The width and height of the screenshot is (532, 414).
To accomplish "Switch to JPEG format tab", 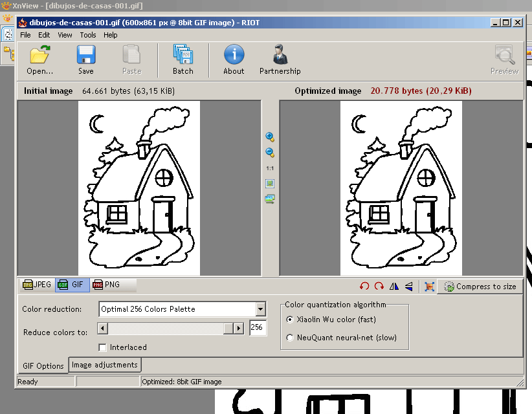I will tap(37, 285).
